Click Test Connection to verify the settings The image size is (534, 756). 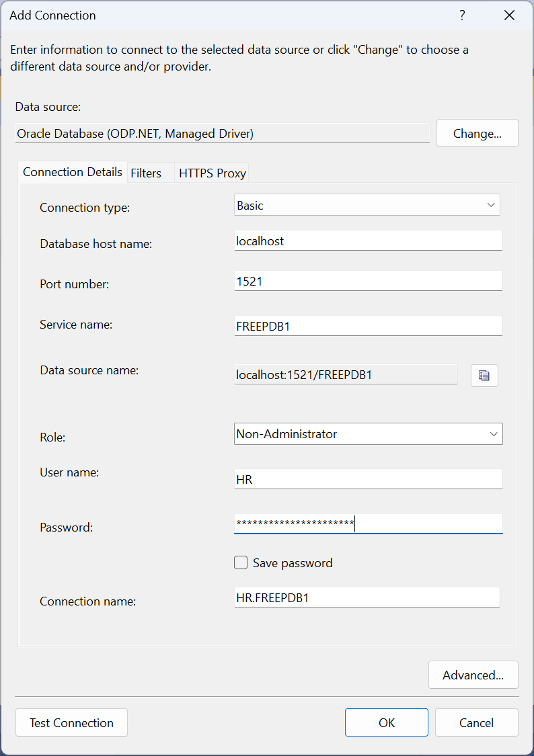pyautogui.click(x=71, y=722)
